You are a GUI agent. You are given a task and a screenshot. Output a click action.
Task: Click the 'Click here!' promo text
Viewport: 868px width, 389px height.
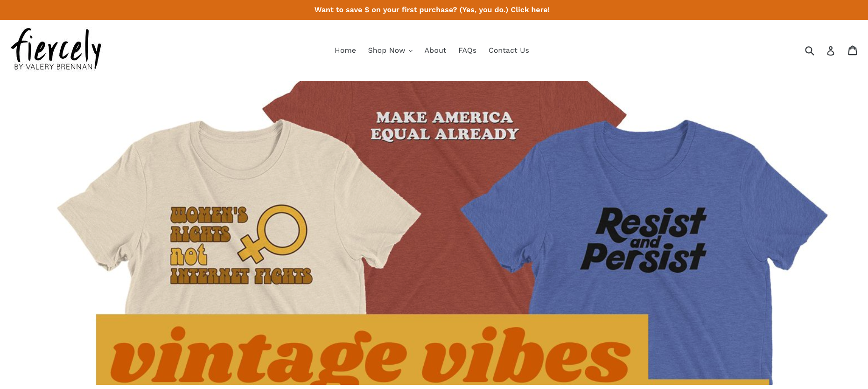530,10
